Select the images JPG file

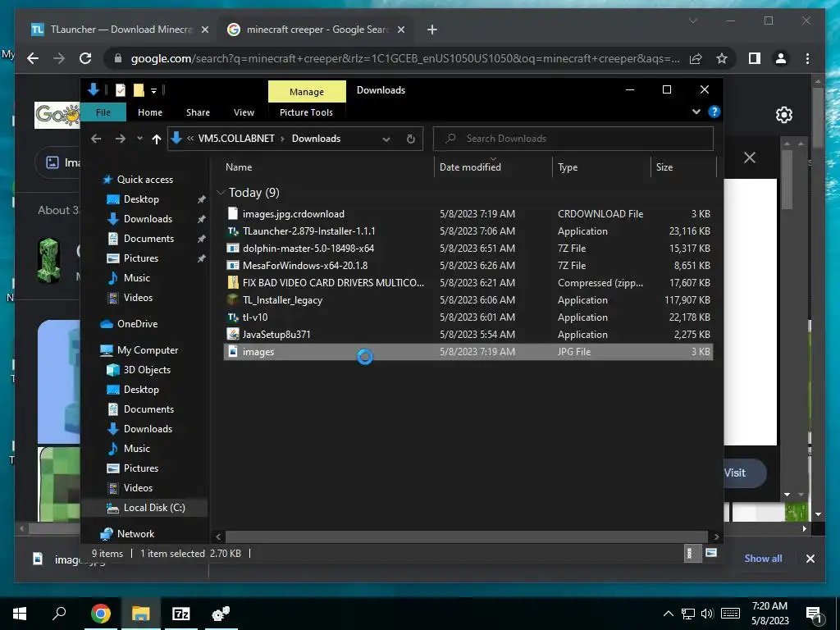coord(468,351)
